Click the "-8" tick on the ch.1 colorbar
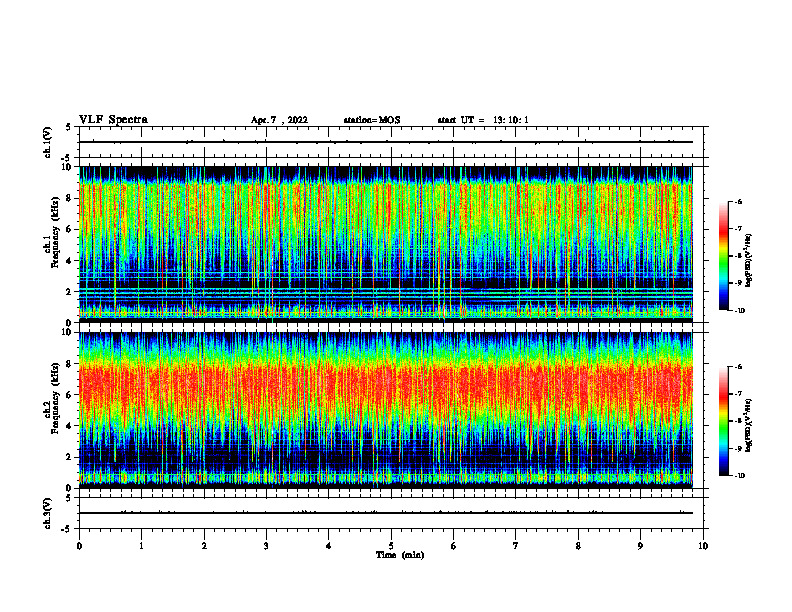Image resolution: width=792 pixels, height=612 pixels. tap(738, 256)
